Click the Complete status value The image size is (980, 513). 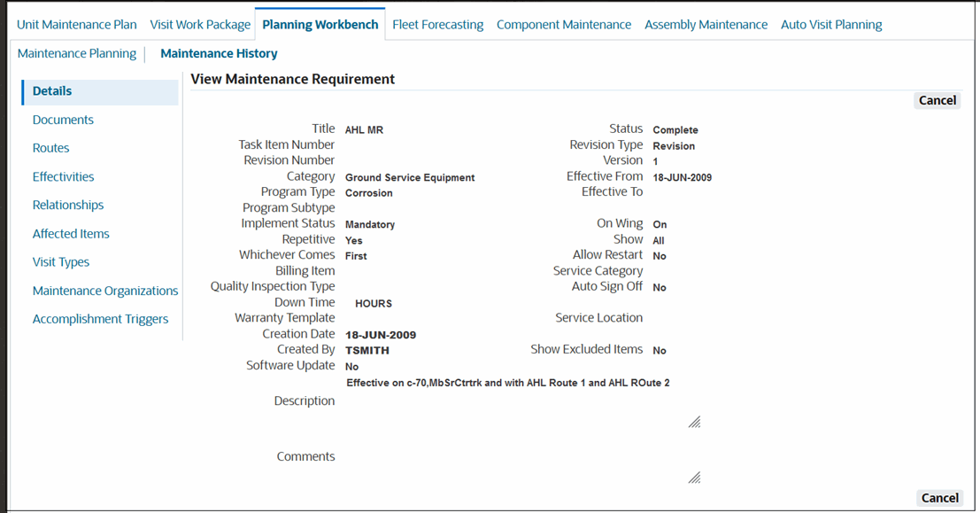(x=675, y=130)
